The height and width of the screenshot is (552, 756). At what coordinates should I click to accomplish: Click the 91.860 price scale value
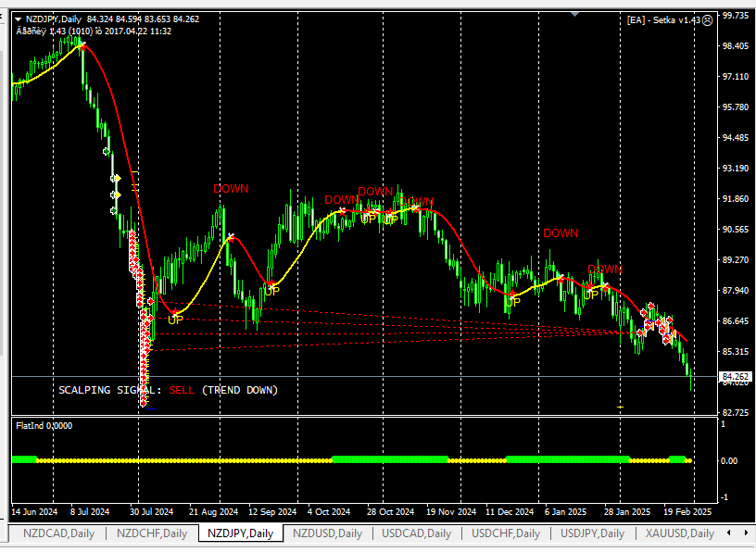pos(736,199)
